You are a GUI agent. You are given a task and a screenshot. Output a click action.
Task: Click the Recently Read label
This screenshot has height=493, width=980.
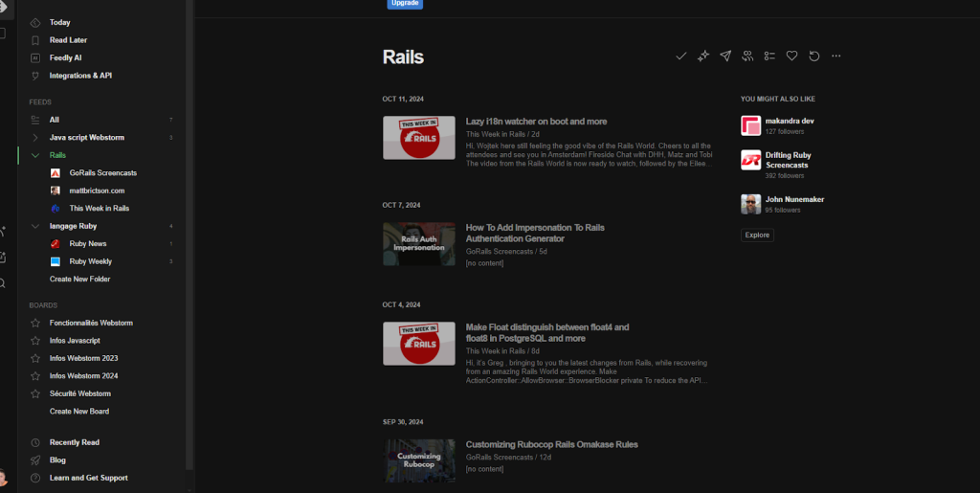[x=75, y=442]
